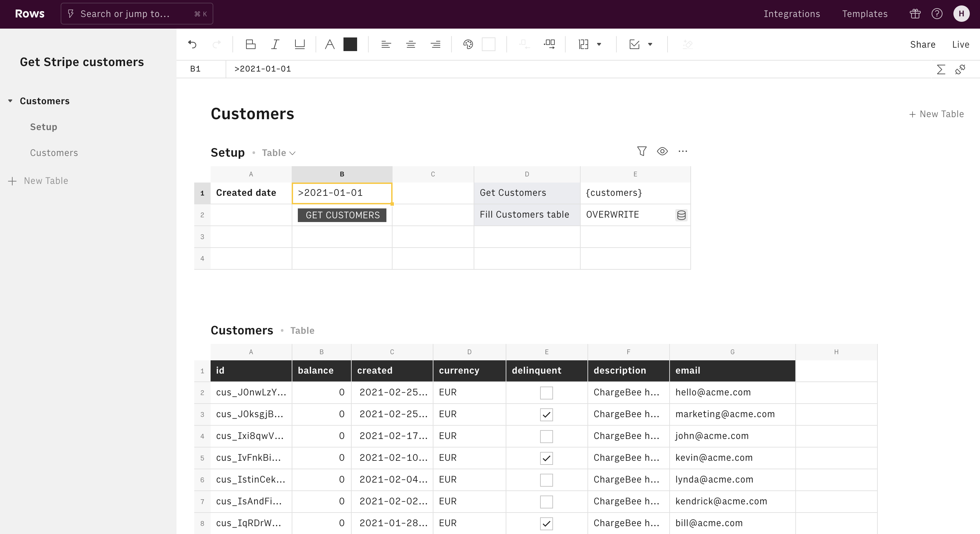980x534 pixels.
Task: Center align text icon
Action: [x=411, y=45]
